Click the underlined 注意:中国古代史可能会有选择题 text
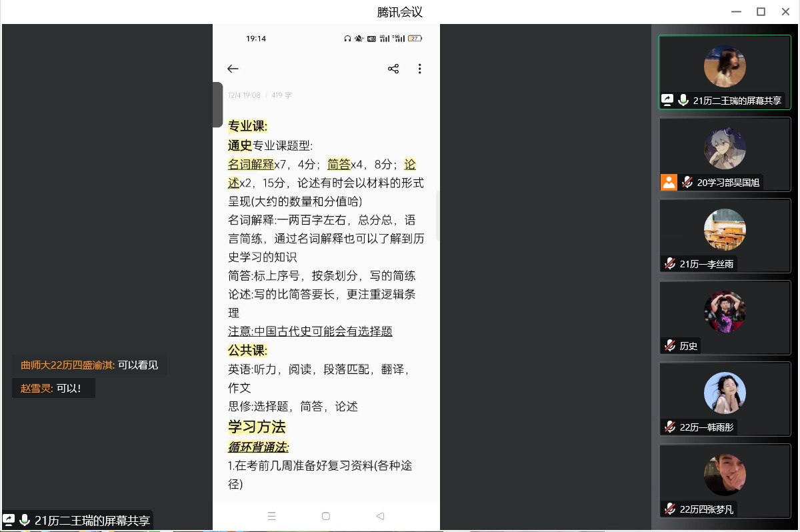 click(x=310, y=331)
